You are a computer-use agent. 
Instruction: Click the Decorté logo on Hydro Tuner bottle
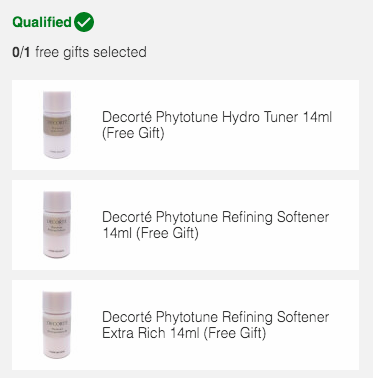(x=57, y=122)
